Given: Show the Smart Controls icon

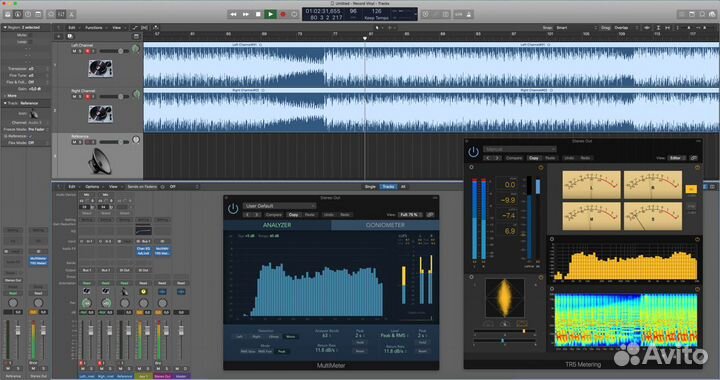Looking at the screenshot, I should click(51, 14).
